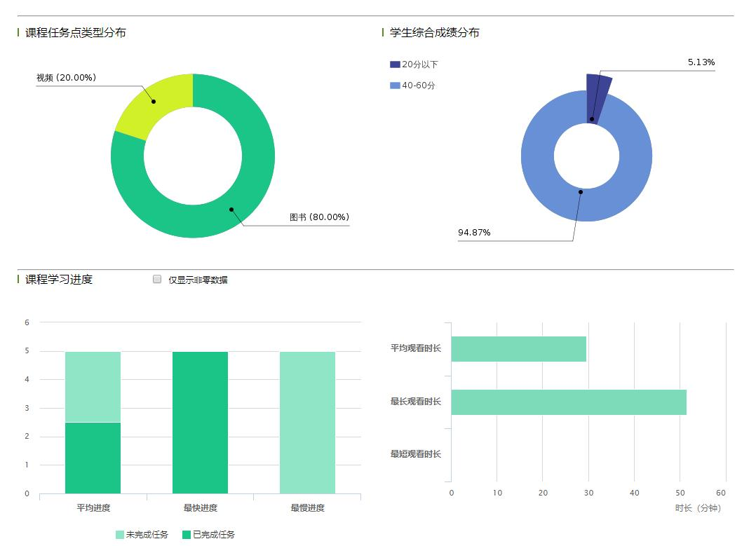Click the 94.87% data label

(x=474, y=233)
